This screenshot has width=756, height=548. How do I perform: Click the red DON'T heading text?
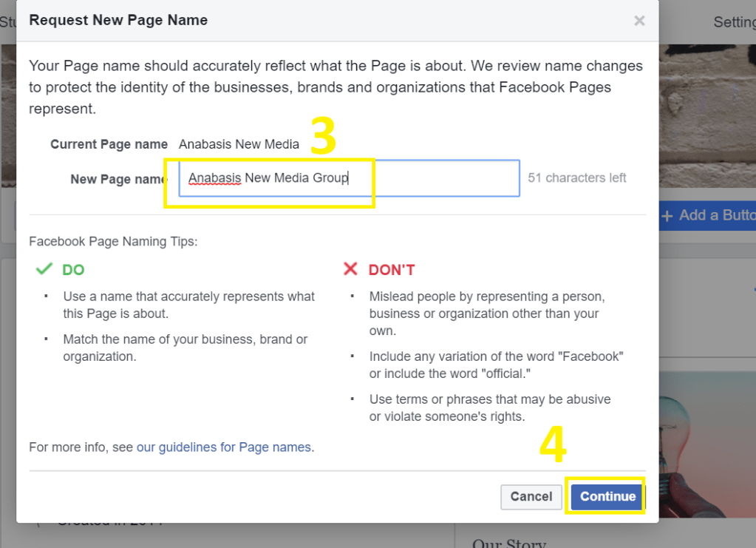click(392, 270)
